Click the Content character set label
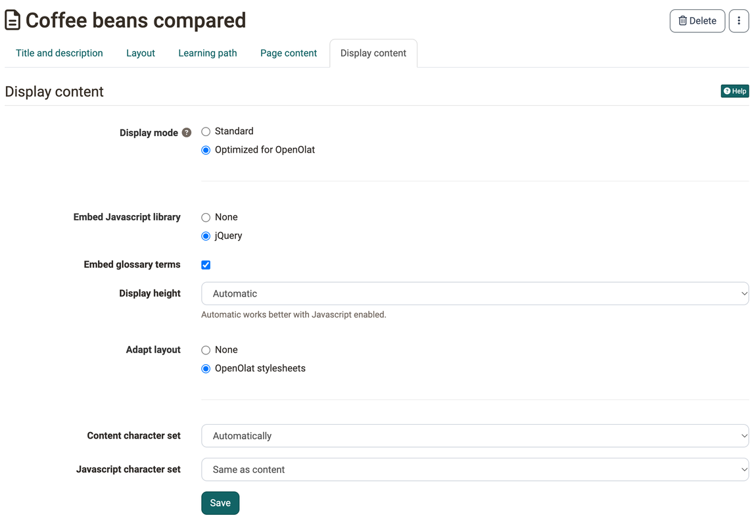The width and height of the screenshot is (756, 532). [134, 435]
